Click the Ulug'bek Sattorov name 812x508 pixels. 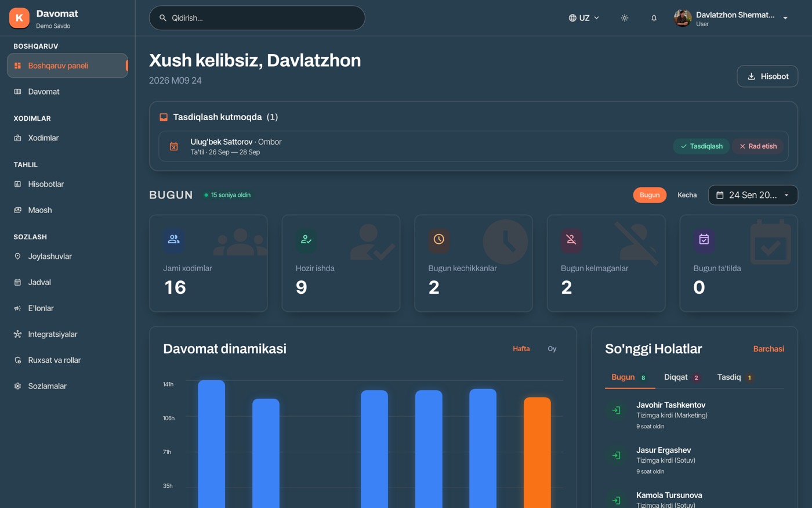(222, 142)
